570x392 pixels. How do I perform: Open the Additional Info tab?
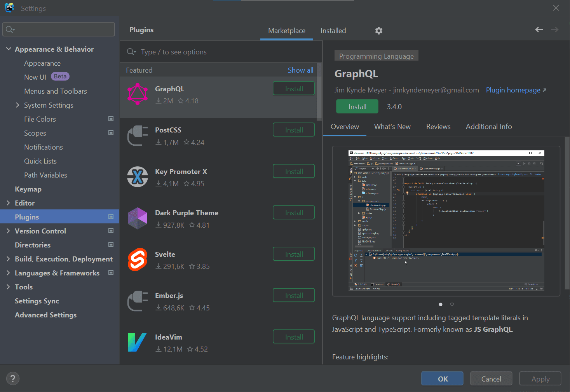tap(489, 127)
